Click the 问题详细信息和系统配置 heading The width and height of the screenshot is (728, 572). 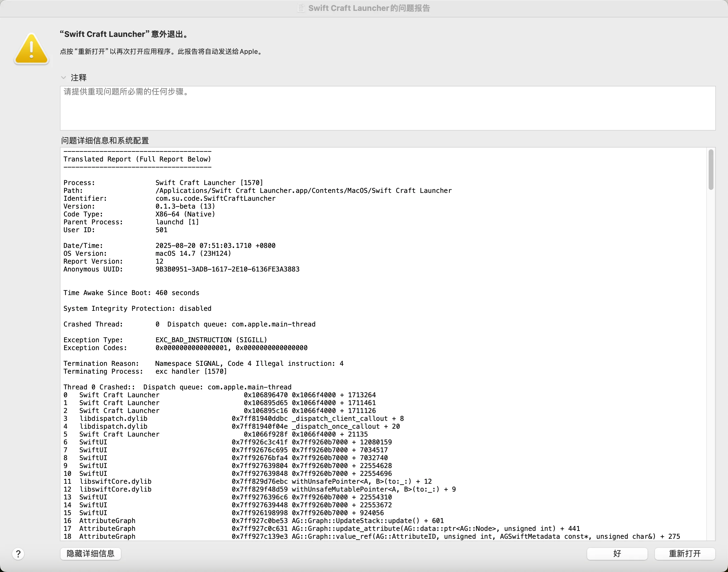pyautogui.click(x=105, y=140)
